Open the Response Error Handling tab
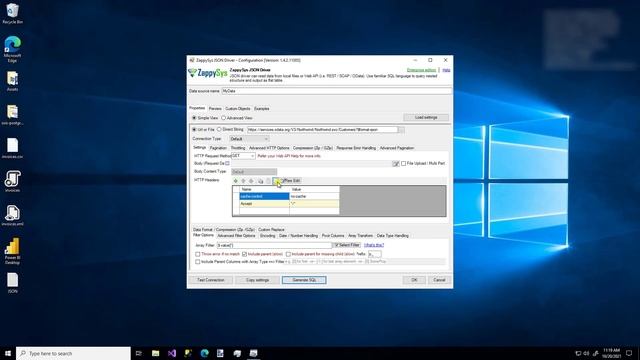 [x=356, y=148]
